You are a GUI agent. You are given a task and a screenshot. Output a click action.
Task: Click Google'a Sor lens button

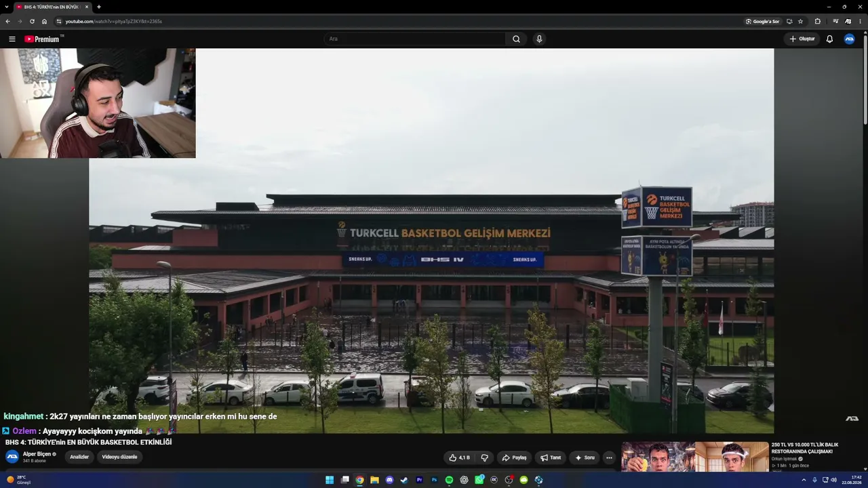762,21
